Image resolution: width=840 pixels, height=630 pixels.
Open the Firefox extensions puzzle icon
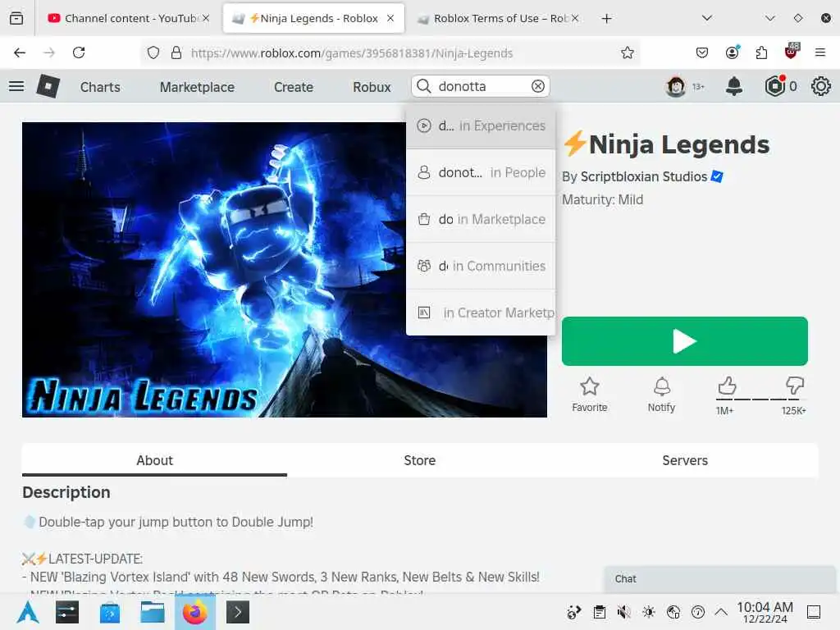point(761,52)
